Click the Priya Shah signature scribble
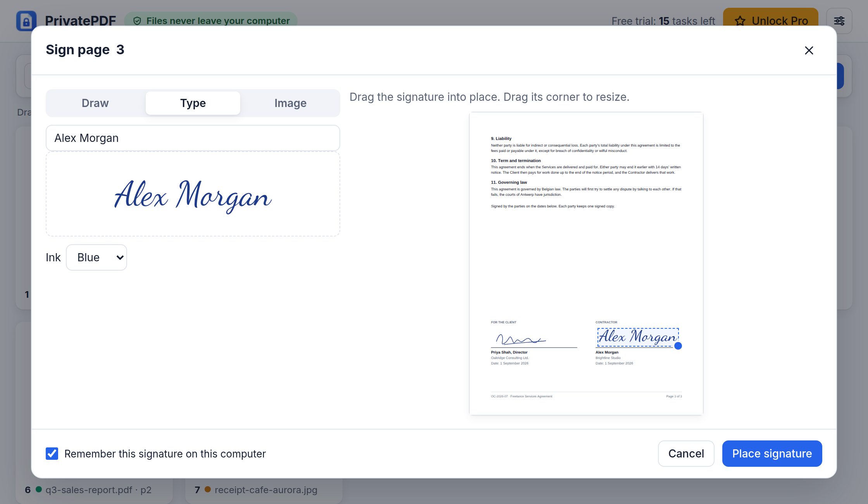This screenshot has height=504, width=868. click(521, 340)
